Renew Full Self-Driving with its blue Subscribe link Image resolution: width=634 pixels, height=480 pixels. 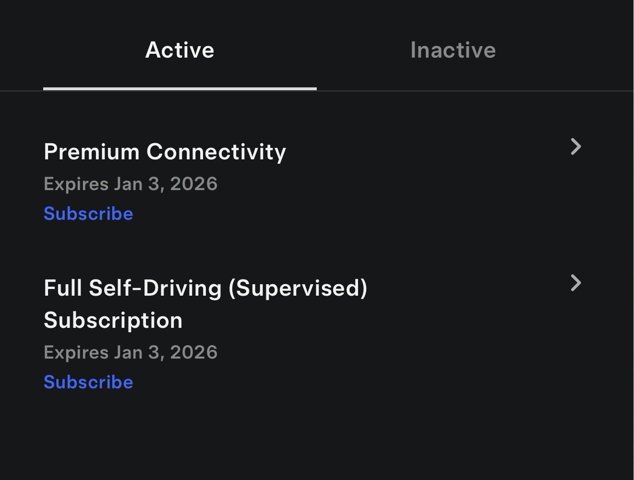pyautogui.click(x=88, y=382)
